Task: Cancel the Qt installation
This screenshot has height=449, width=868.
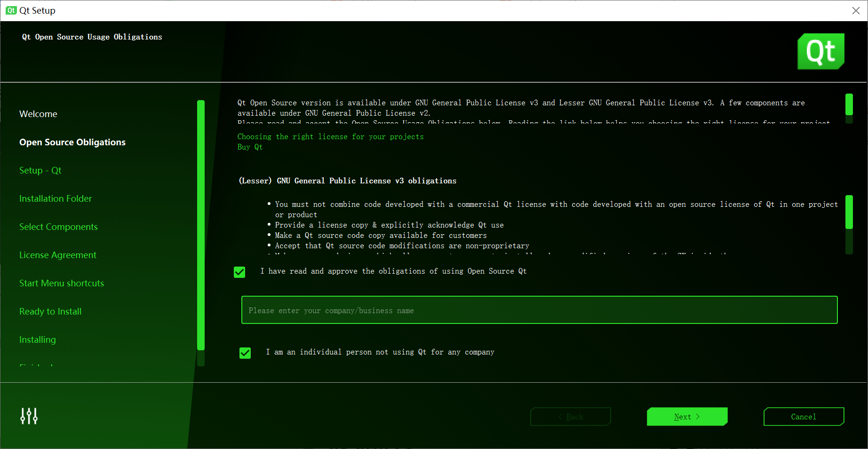Action: point(804,417)
